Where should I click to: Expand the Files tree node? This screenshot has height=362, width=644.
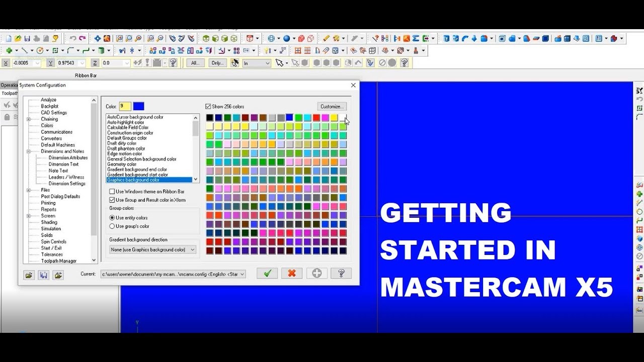[29, 190]
